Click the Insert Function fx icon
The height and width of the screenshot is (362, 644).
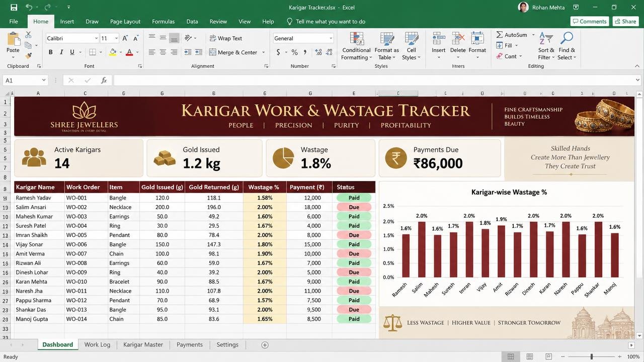point(104,80)
